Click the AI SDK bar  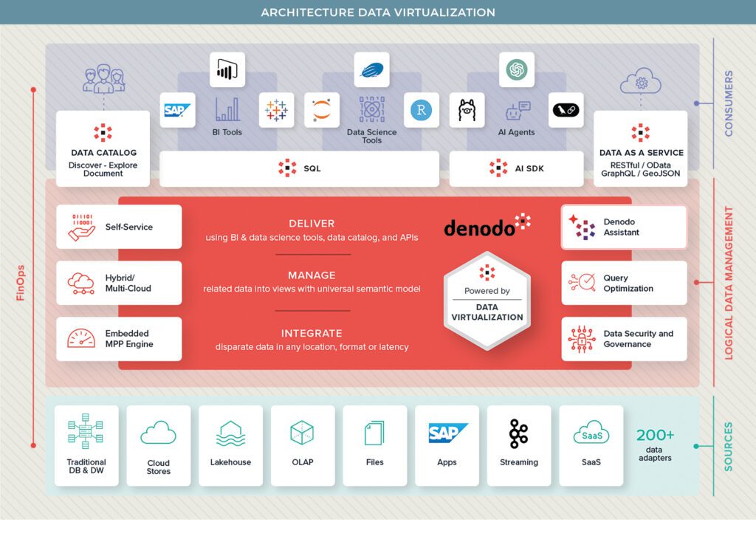coord(516,169)
